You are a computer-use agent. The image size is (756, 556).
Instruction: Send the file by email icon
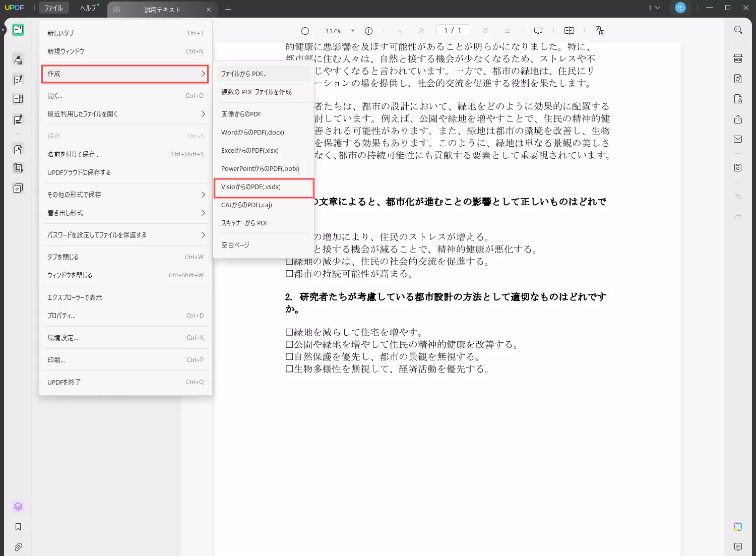pyautogui.click(x=738, y=139)
